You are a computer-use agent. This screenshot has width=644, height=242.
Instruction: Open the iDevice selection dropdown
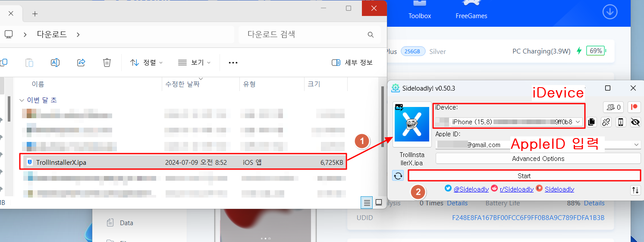pyautogui.click(x=509, y=122)
